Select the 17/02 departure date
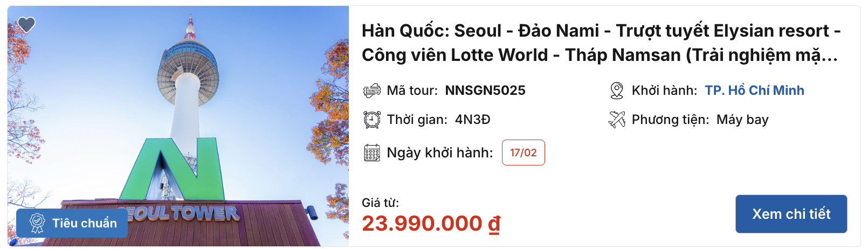The height and width of the screenshot is (249, 868). 523,153
